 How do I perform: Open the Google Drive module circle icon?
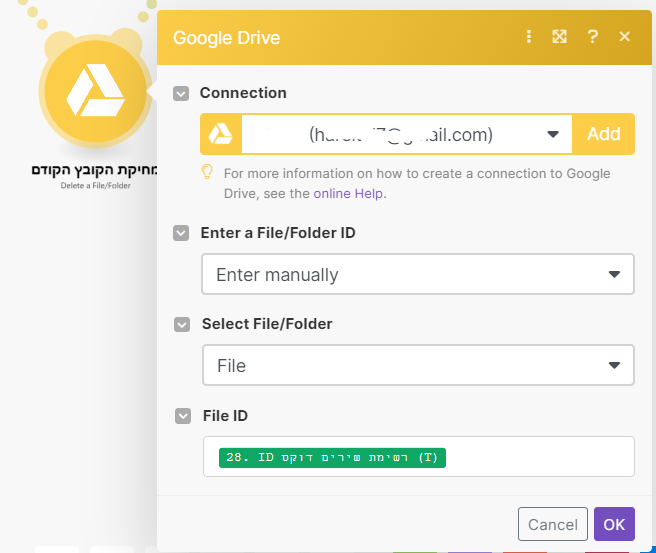click(95, 92)
